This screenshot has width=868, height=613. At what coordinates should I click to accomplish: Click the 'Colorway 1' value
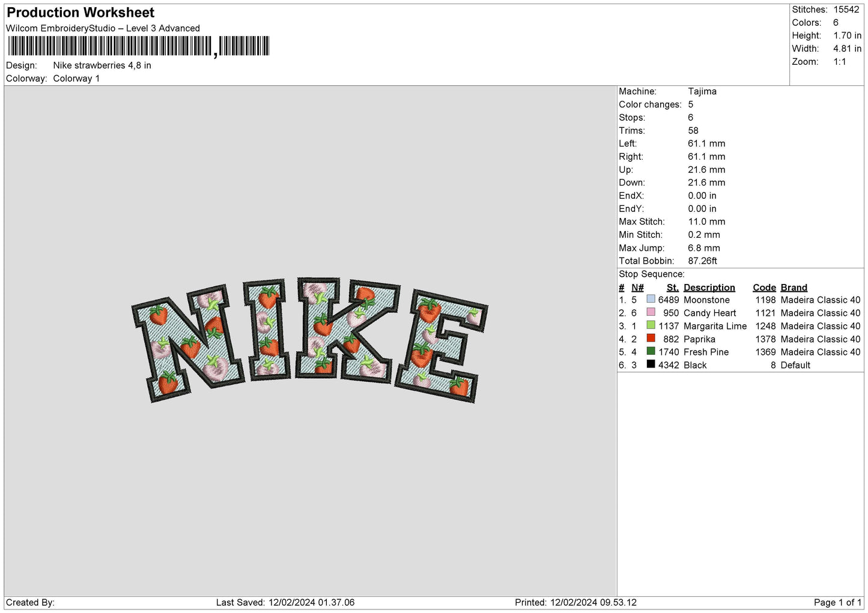(76, 79)
